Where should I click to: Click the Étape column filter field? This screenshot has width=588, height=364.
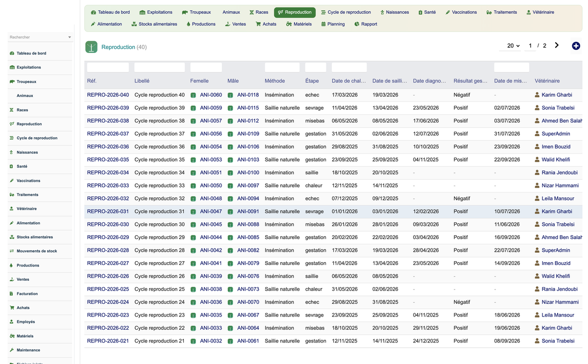(x=316, y=67)
